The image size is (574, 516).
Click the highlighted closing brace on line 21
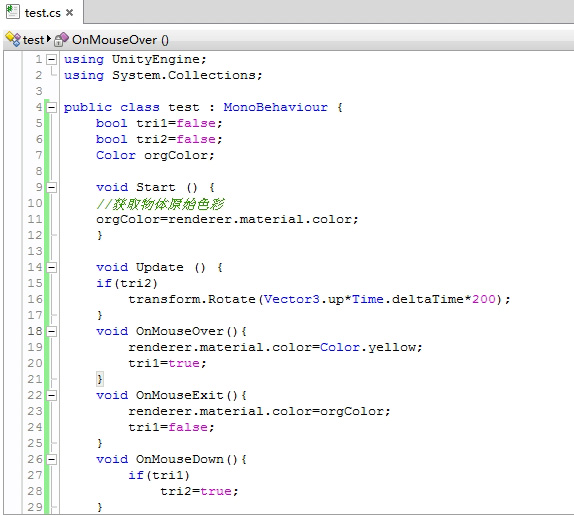point(100,379)
